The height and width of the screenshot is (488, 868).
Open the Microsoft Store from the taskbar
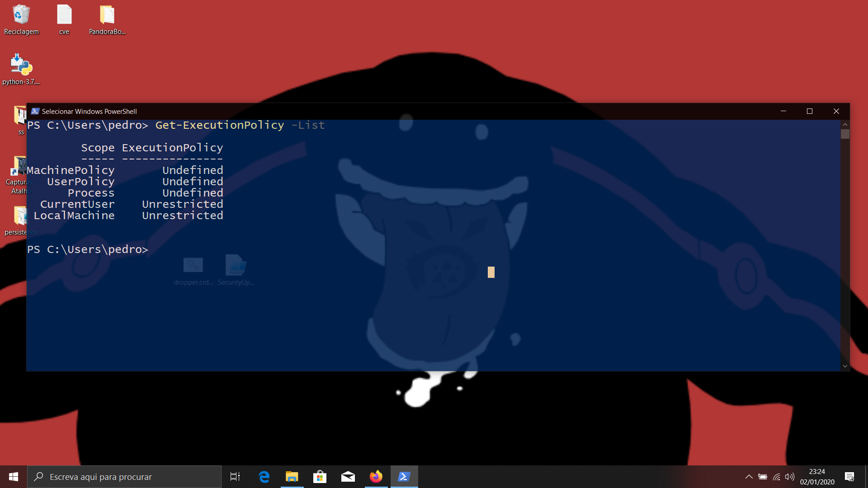tap(320, 477)
